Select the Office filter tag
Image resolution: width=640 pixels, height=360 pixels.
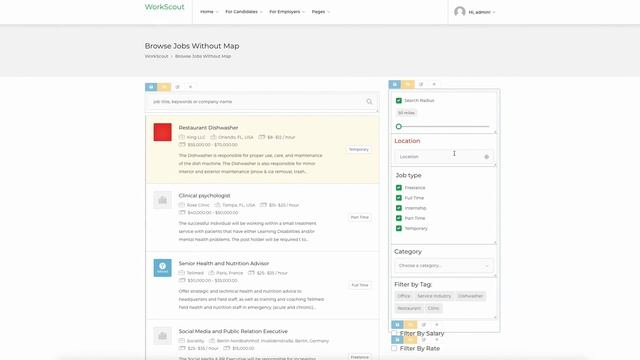(x=404, y=296)
